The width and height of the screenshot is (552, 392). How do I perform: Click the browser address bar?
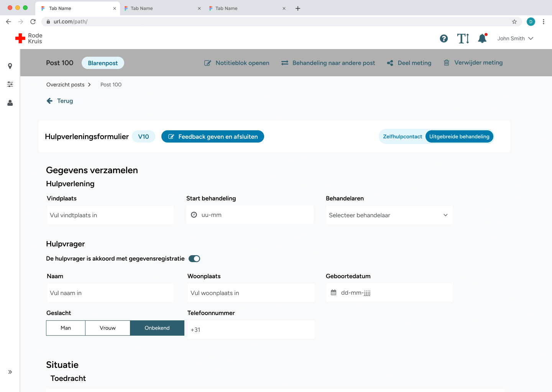281,21
